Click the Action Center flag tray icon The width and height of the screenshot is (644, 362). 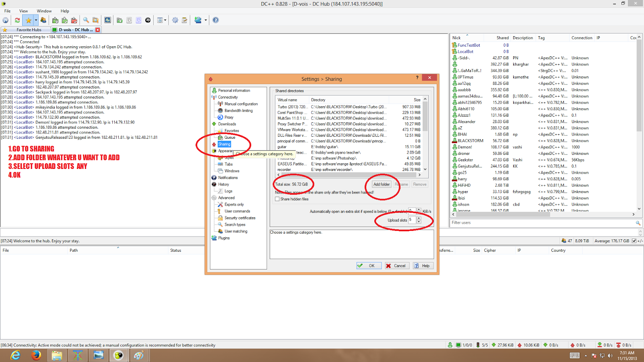(x=593, y=356)
